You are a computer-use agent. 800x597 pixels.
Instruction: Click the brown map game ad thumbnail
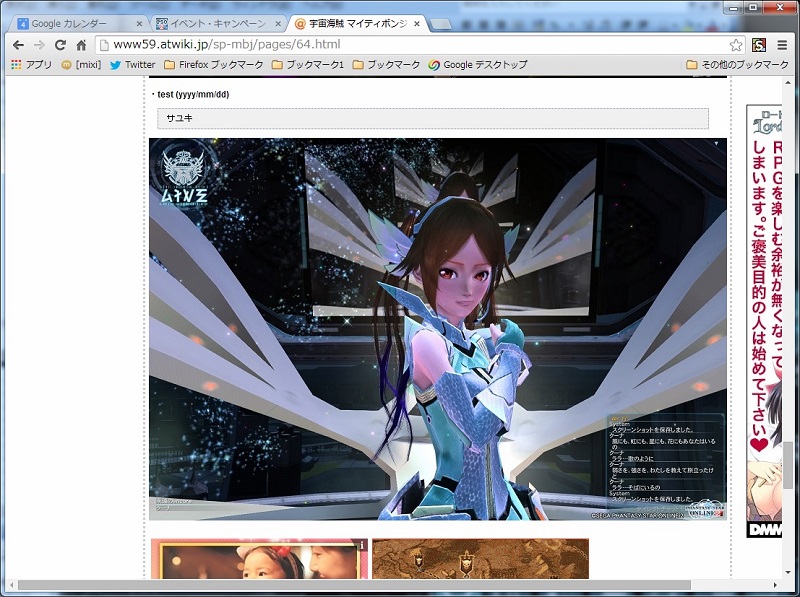click(x=480, y=558)
